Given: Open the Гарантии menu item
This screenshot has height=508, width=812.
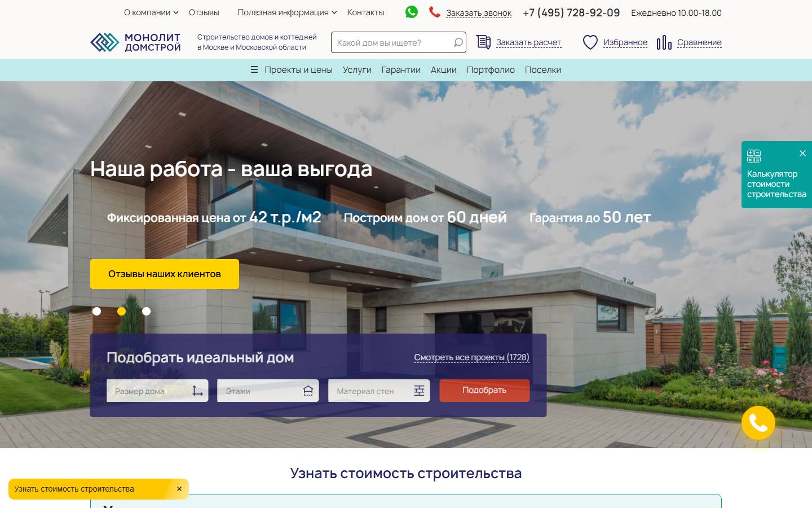Looking at the screenshot, I should (x=401, y=70).
